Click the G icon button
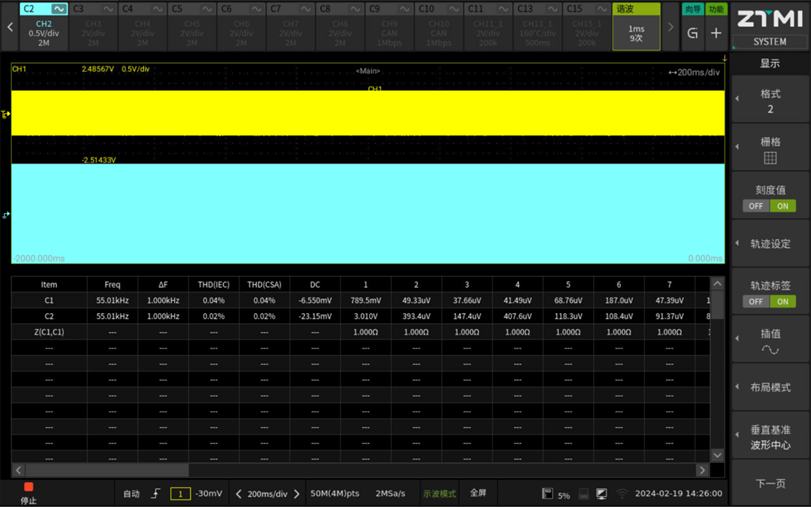The image size is (811, 507). 693,34
